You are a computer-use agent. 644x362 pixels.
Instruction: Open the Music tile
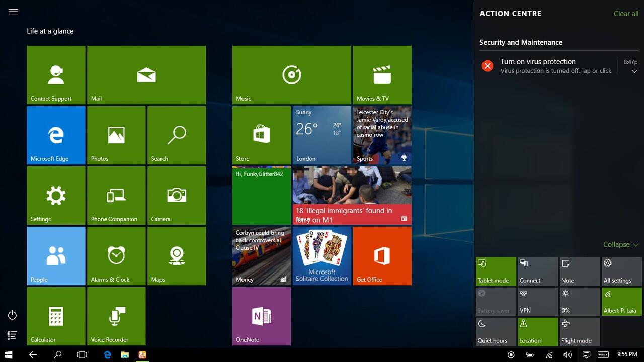click(x=292, y=75)
